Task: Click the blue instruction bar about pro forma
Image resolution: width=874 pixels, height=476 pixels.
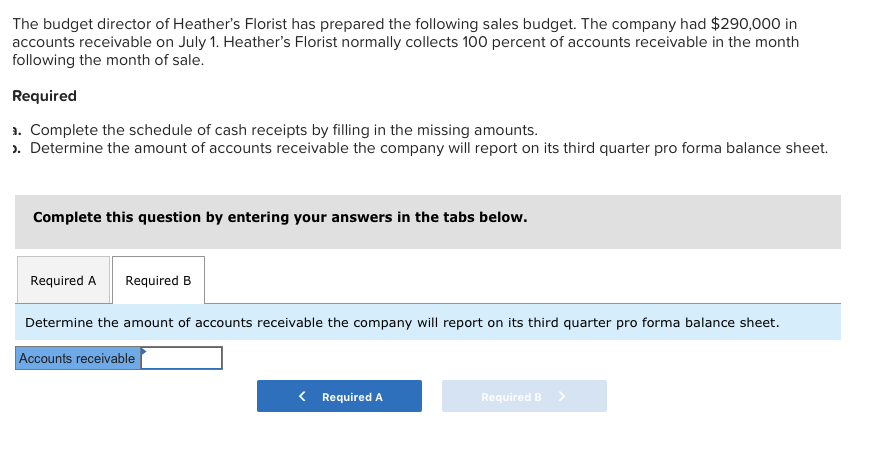Action: pos(427,323)
